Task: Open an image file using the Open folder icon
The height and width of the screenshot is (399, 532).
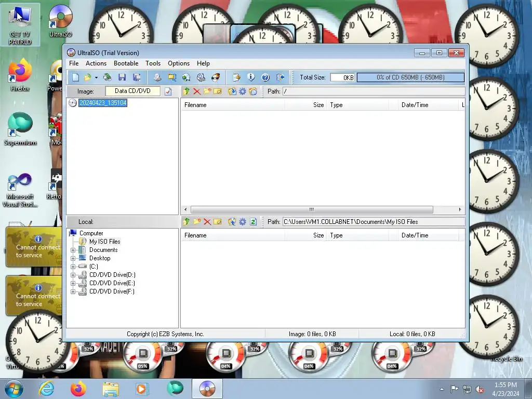Action: [x=87, y=77]
